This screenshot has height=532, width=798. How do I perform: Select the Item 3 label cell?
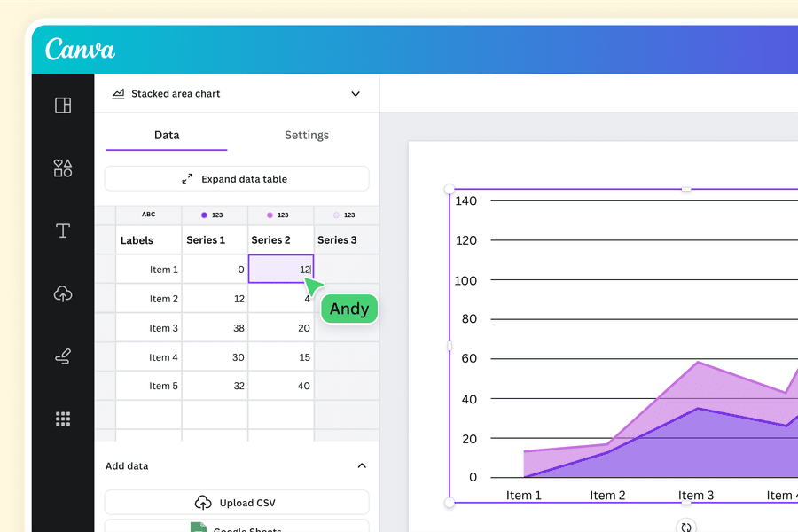[x=149, y=328]
